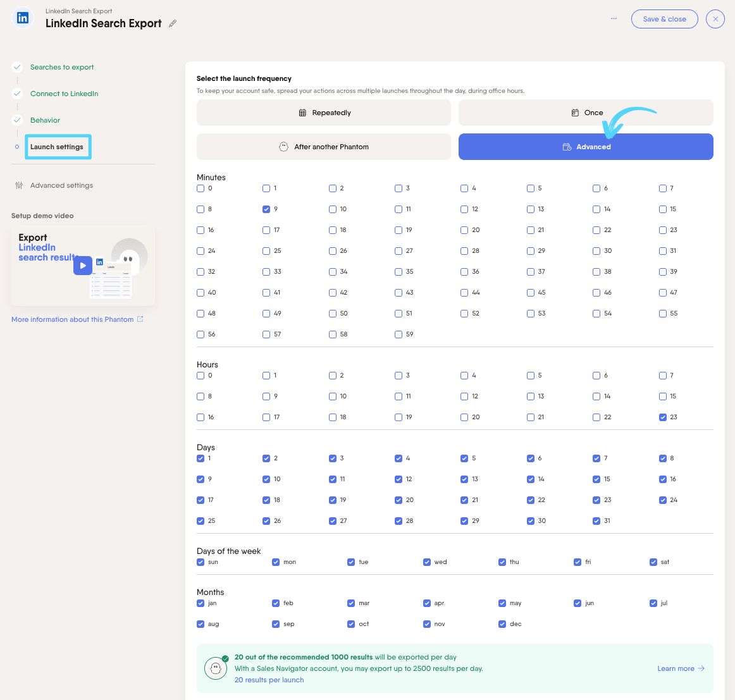Enable the minute 30 checkbox
735x700 pixels.
pos(596,251)
